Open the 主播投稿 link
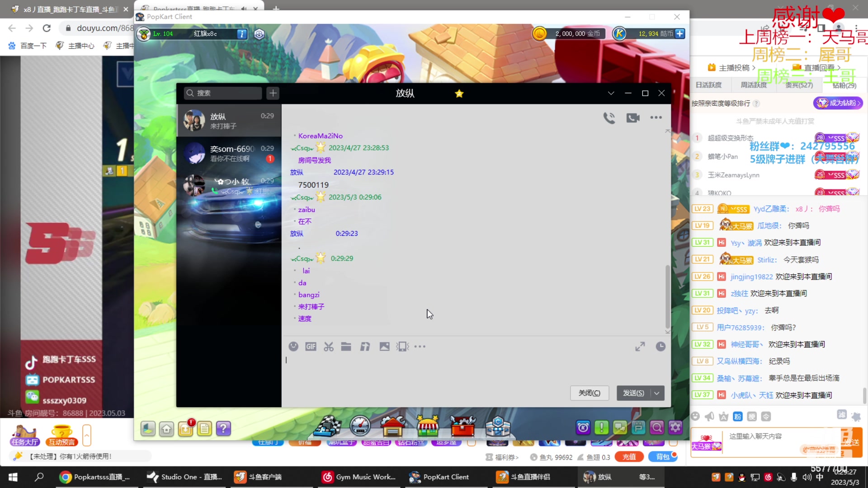The width and height of the screenshot is (868, 488). pyautogui.click(x=731, y=68)
